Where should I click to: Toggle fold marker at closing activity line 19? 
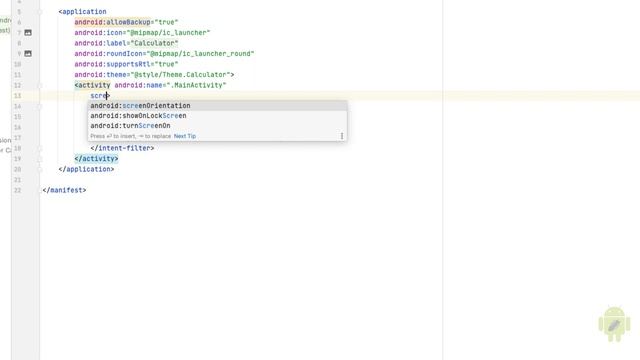(40, 159)
